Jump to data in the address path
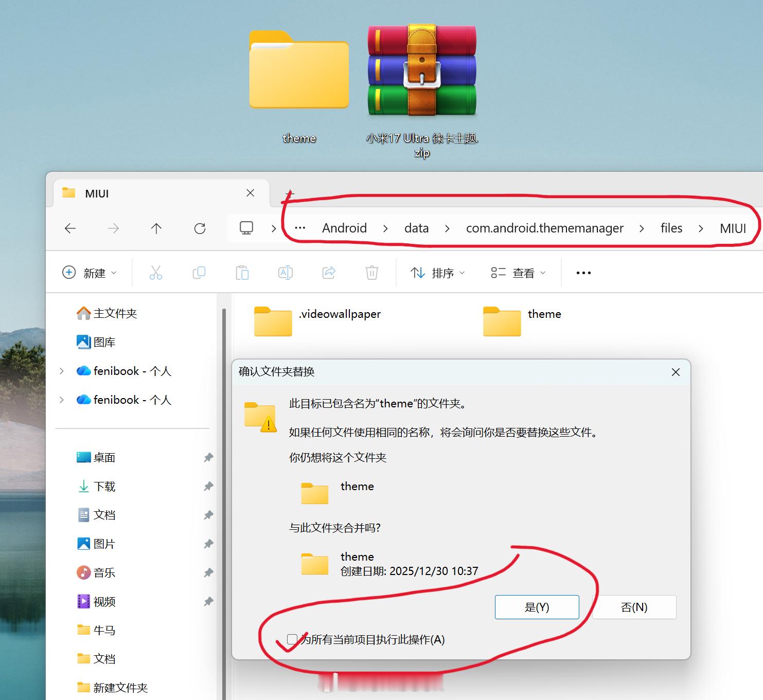763x700 pixels. (416, 228)
